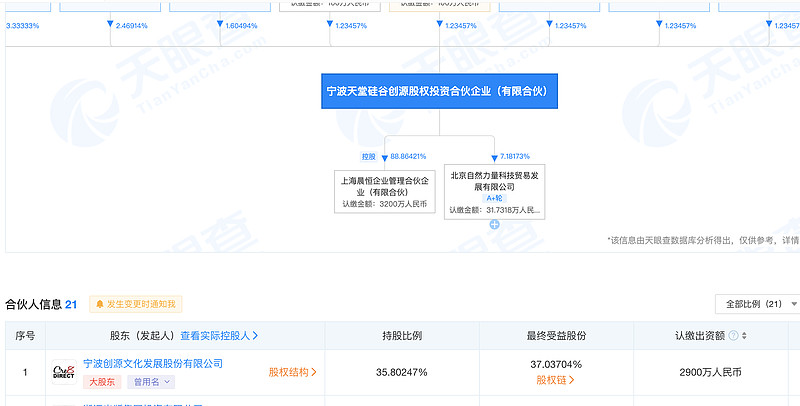800x406 pixels.
Task: Click the partner count number 21
Action: [71, 304]
